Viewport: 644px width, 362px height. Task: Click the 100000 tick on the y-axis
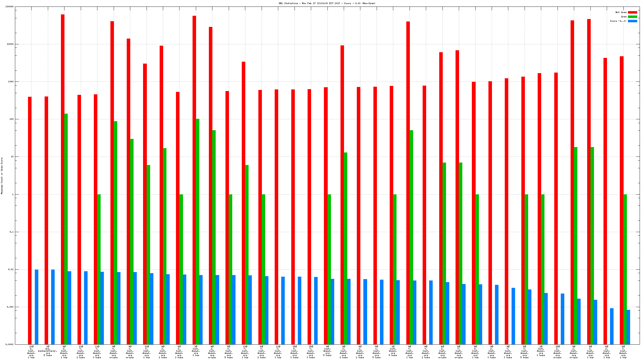(x=10, y=7)
